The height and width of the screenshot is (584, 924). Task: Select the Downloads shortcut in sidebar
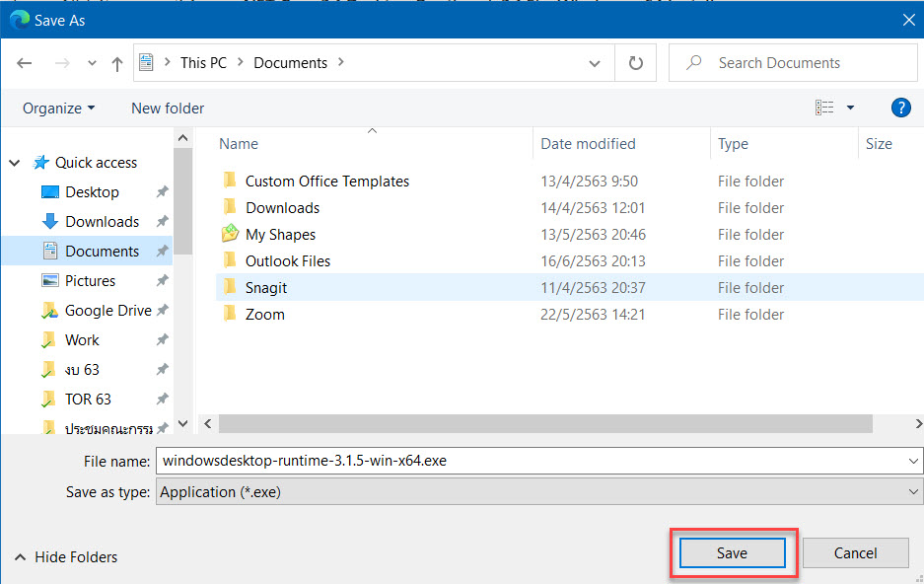tap(102, 222)
